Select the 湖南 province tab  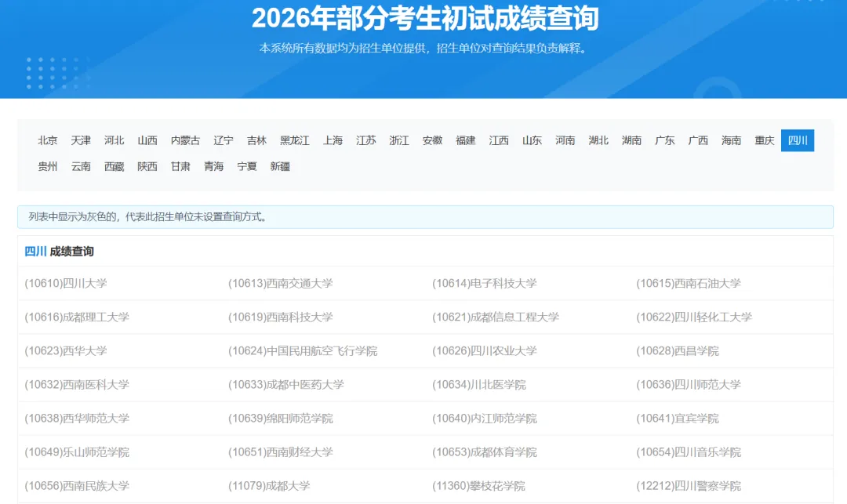coord(632,140)
